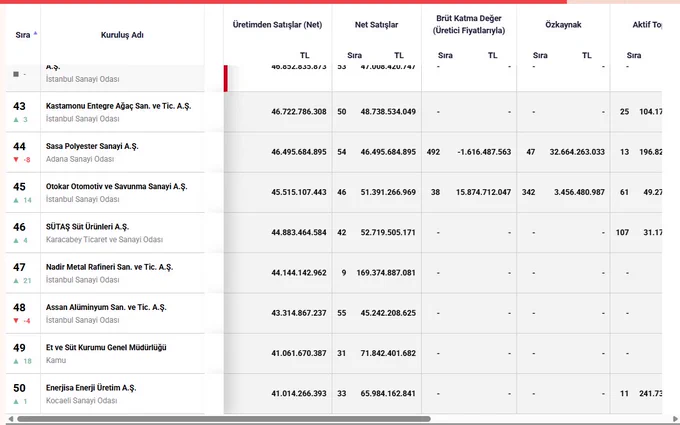The height and width of the screenshot is (425, 680).
Task: Click the value 44.883.464.584
Action: [x=299, y=232]
